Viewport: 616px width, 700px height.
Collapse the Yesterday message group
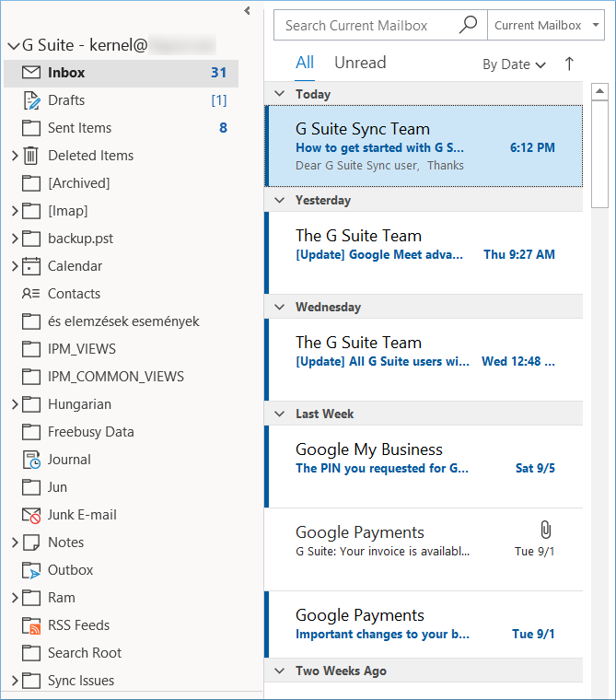point(280,200)
